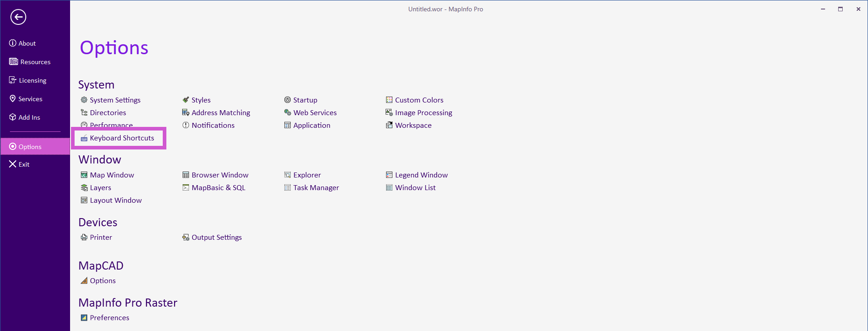Click the Browser Window table icon
This screenshot has height=331, width=868.
click(186, 175)
